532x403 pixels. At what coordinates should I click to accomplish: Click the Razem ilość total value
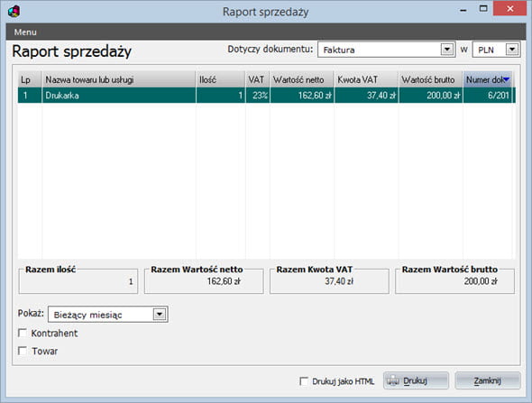(x=131, y=281)
